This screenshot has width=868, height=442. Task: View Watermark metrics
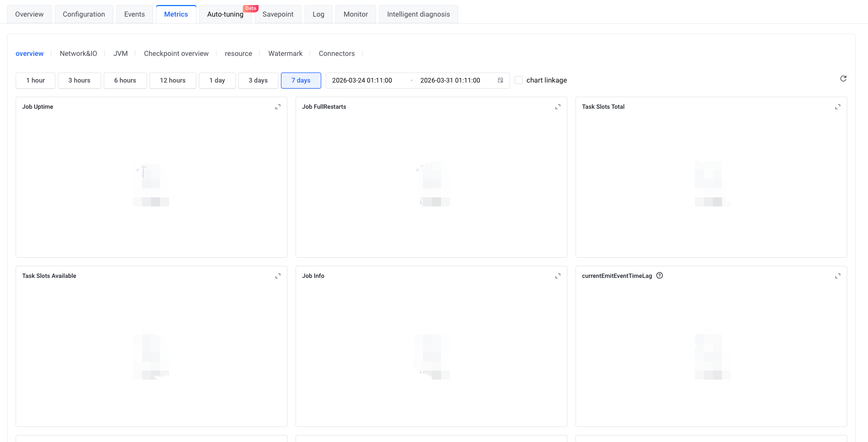(x=285, y=53)
